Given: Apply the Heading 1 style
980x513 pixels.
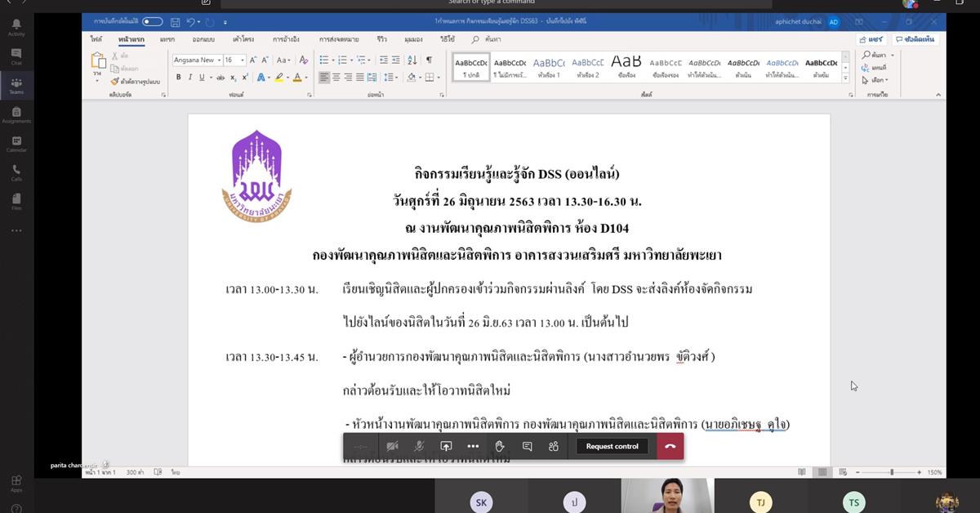Looking at the screenshot, I should 549,67.
